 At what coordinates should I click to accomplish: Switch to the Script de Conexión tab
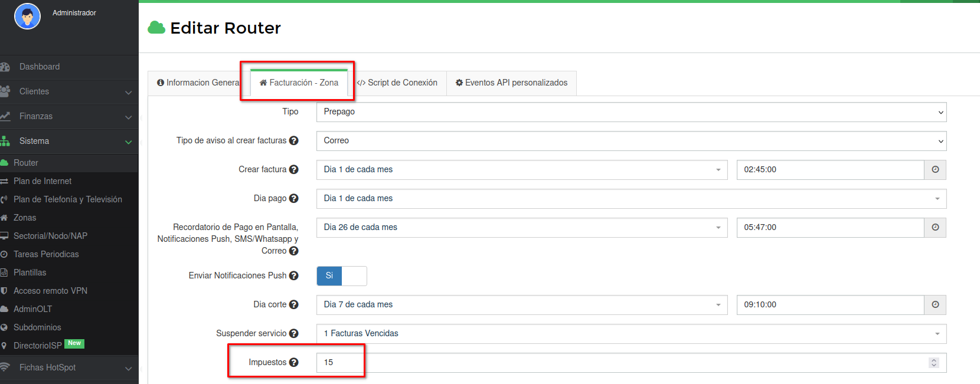point(397,83)
